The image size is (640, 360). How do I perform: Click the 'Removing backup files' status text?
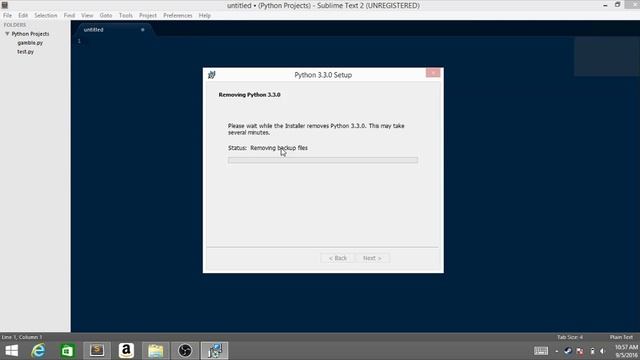point(279,148)
